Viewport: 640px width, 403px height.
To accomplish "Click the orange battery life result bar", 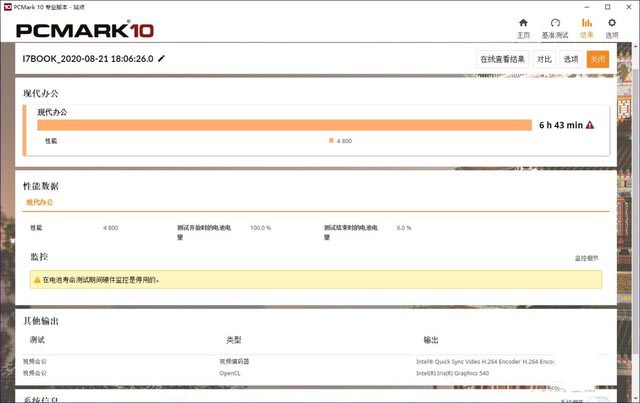I will coord(284,125).
